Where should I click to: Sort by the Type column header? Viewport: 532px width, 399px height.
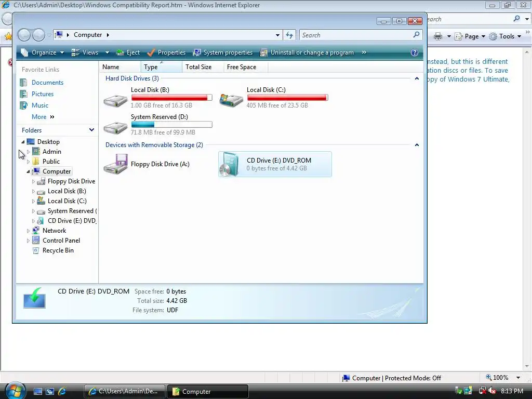tap(161, 67)
